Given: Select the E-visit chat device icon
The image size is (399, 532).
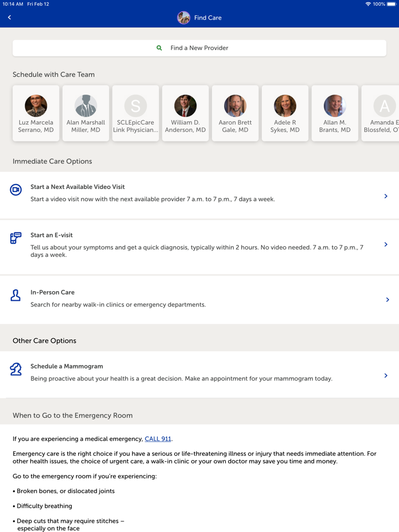Looking at the screenshot, I should (x=16, y=238).
